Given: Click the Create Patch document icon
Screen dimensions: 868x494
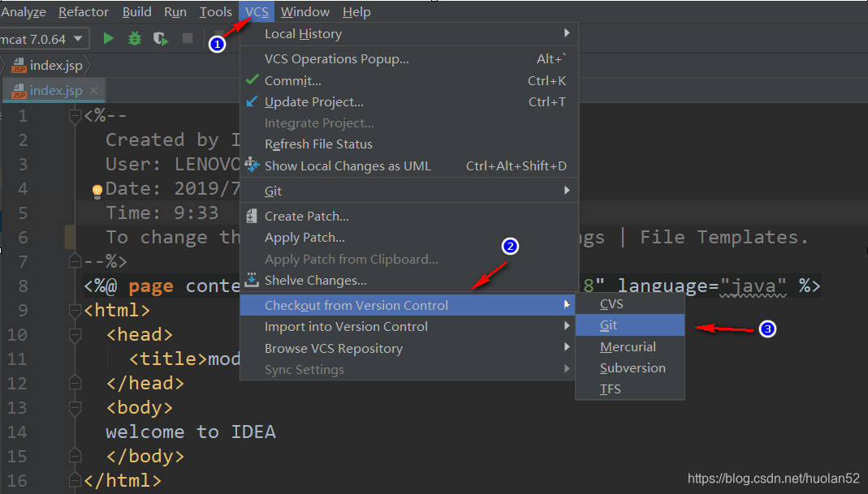Looking at the screenshot, I should tap(252, 216).
